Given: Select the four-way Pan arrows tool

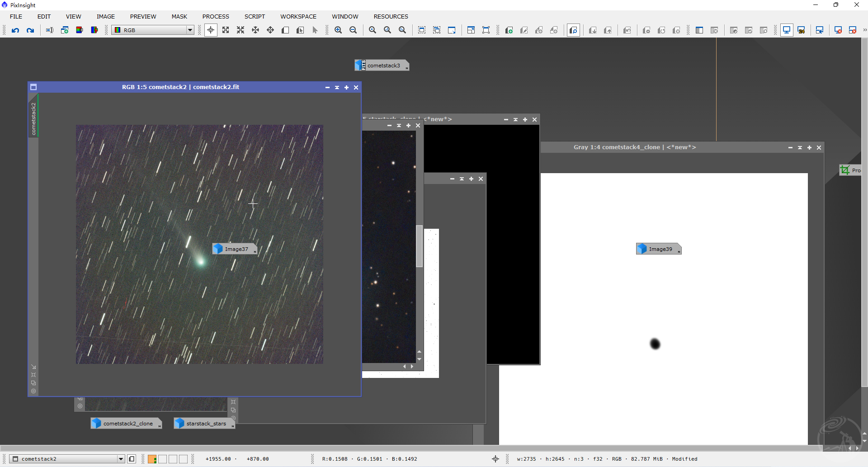Looking at the screenshot, I should [270, 30].
